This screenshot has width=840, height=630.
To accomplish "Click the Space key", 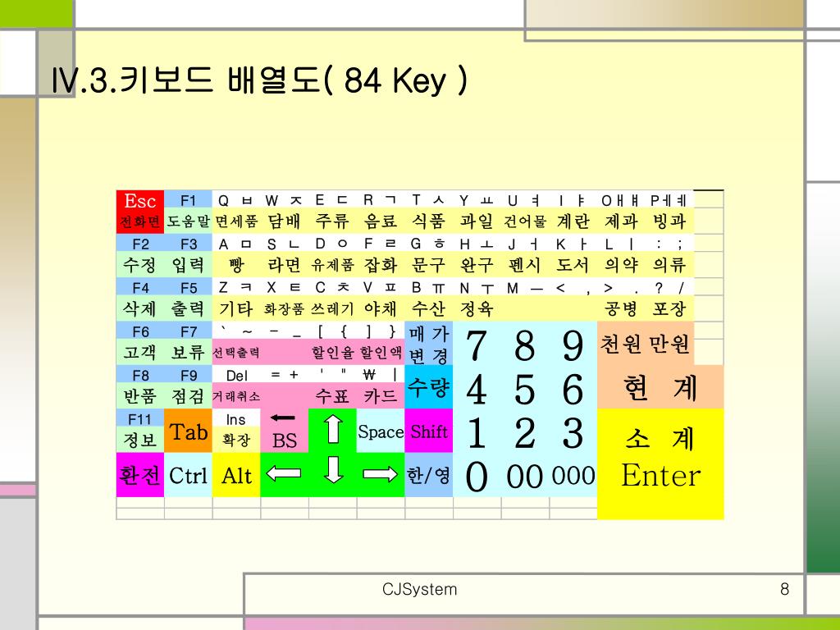I will click(x=381, y=431).
